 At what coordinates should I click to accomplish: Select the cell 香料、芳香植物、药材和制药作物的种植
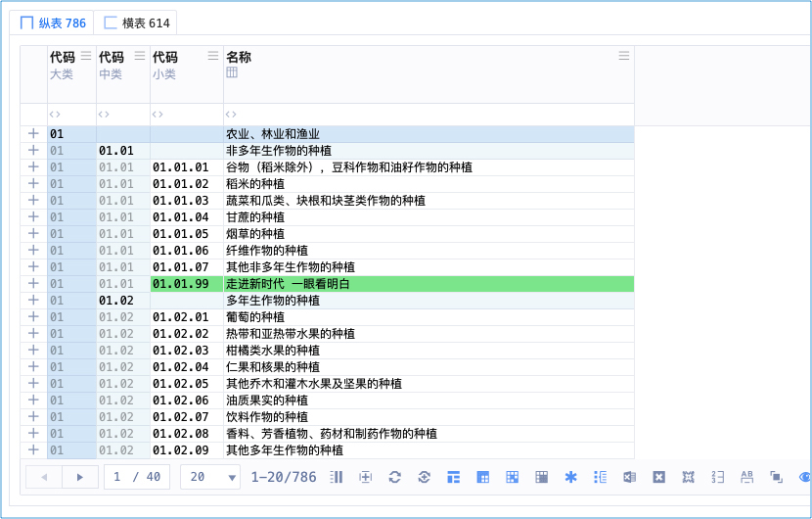coord(429,434)
